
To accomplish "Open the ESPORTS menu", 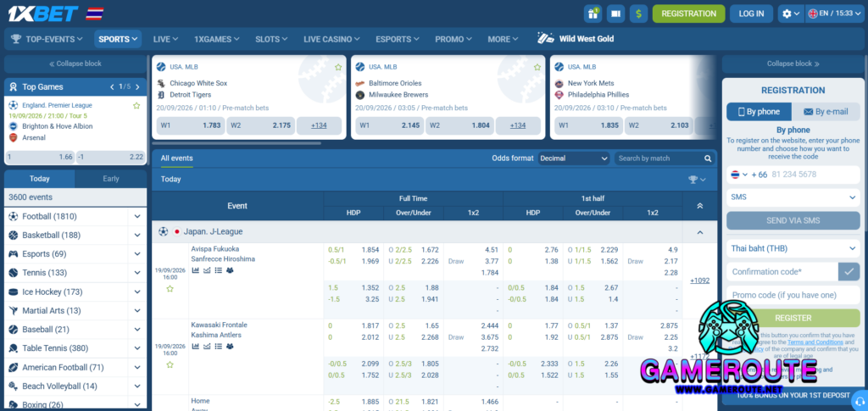I will (x=397, y=39).
